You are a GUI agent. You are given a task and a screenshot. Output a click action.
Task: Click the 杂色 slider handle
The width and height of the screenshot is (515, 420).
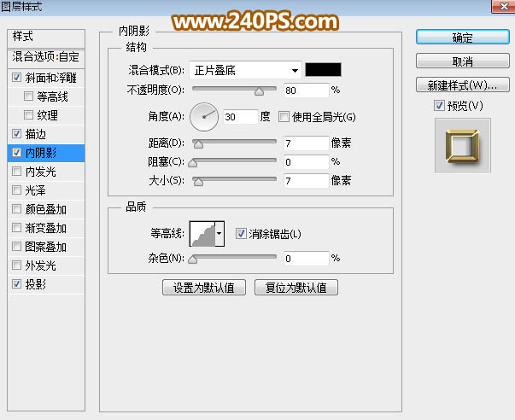point(193,260)
